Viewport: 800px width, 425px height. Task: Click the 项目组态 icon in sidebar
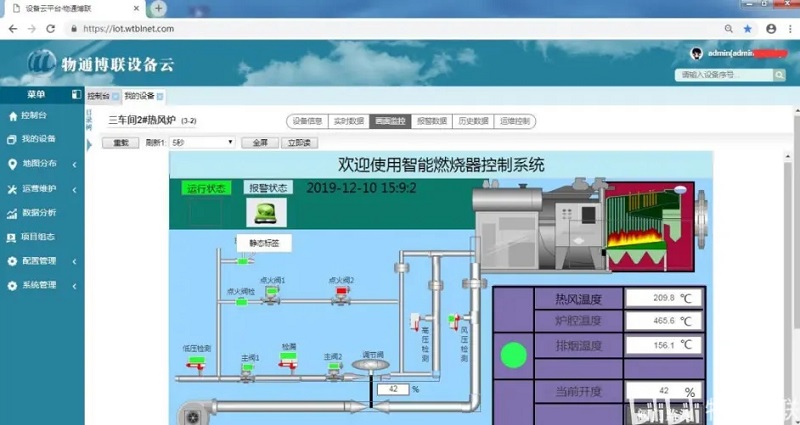coord(12,237)
